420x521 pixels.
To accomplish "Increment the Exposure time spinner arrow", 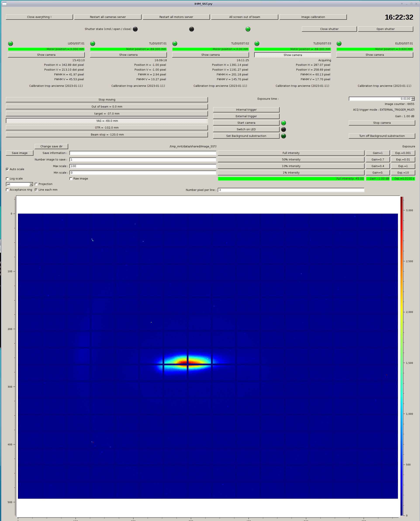I will pos(413,98).
